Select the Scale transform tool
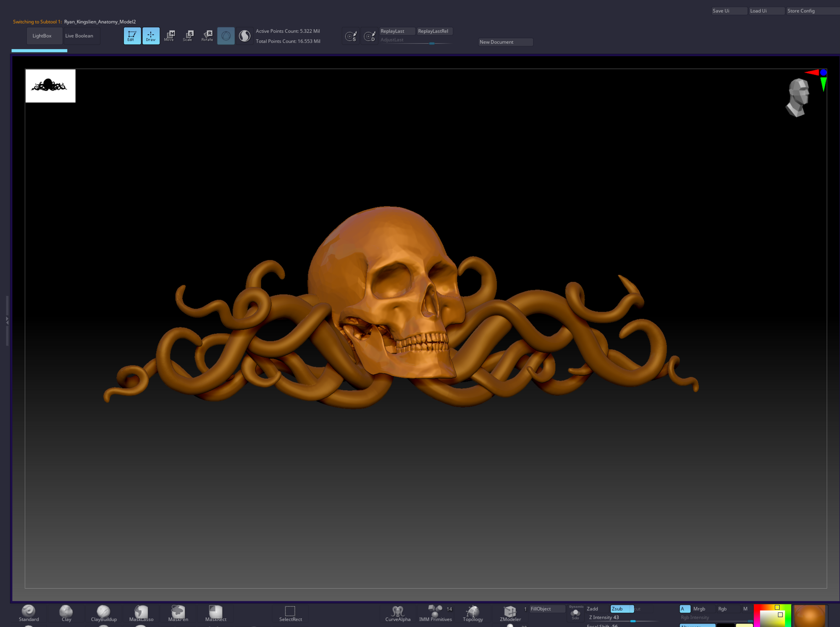 188,36
